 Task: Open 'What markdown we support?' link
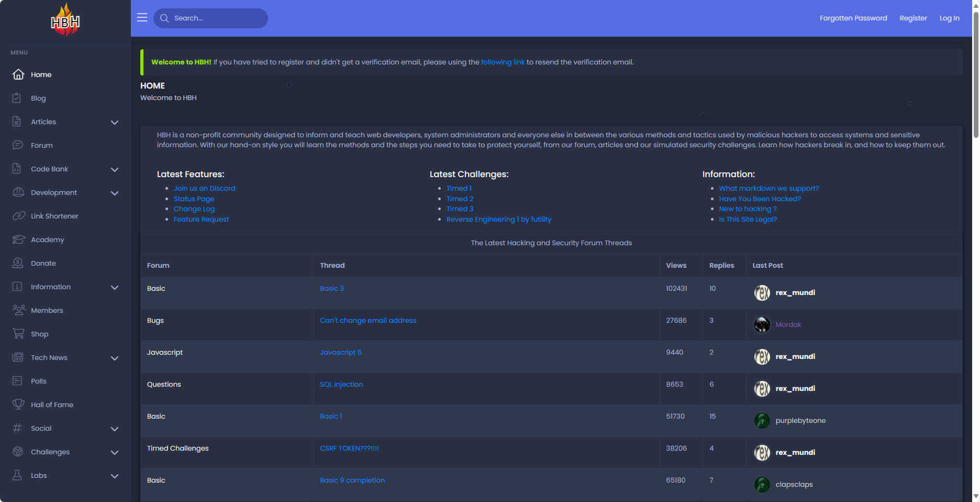point(769,188)
